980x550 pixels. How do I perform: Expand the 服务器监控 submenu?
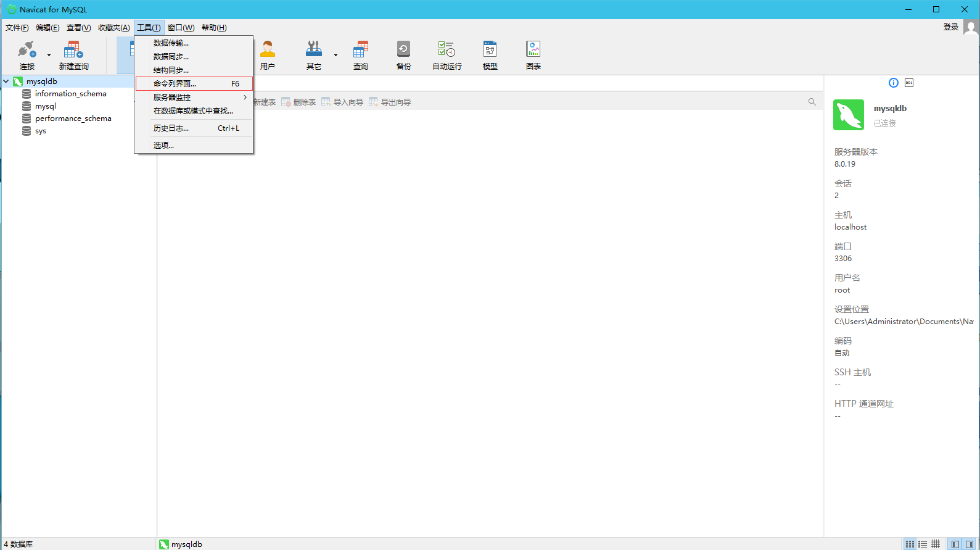click(x=194, y=98)
